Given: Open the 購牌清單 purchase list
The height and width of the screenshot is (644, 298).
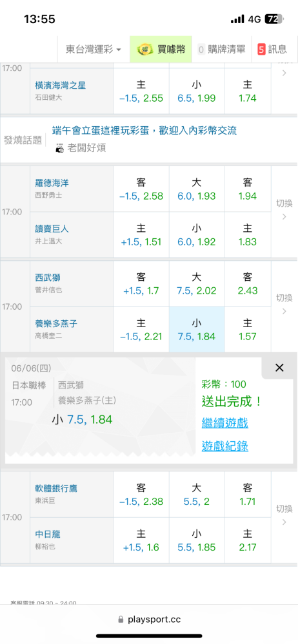Looking at the screenshot, I should (221, 50).
